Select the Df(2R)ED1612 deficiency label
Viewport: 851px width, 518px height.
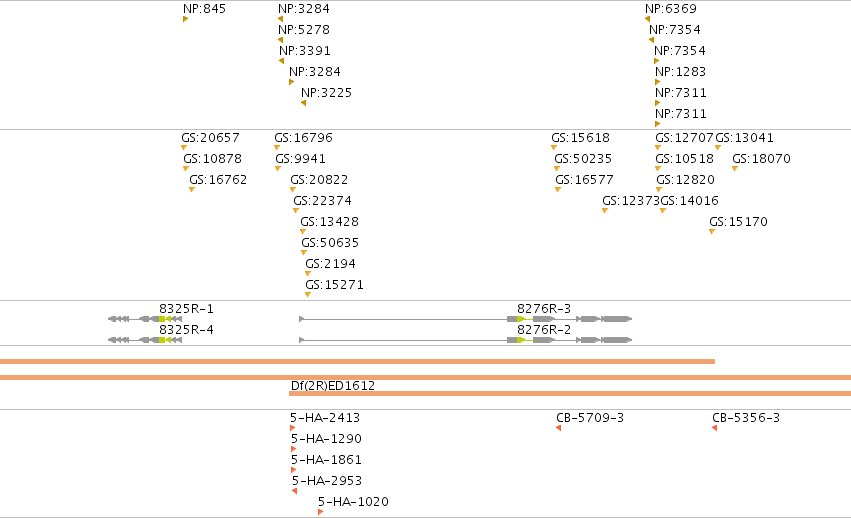tap(333, 386)
